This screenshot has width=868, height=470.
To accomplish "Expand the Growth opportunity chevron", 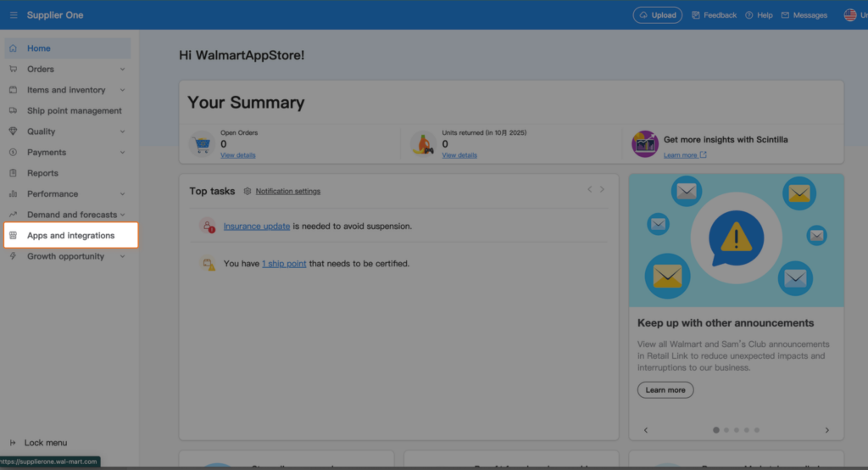I will 122,256.
